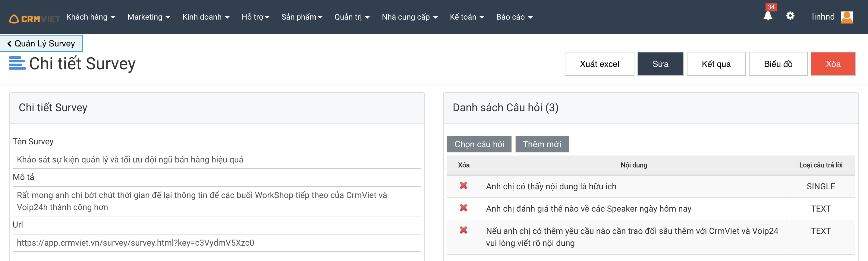Open the Kinh doanh menu
868x261 pixels.
206,17
